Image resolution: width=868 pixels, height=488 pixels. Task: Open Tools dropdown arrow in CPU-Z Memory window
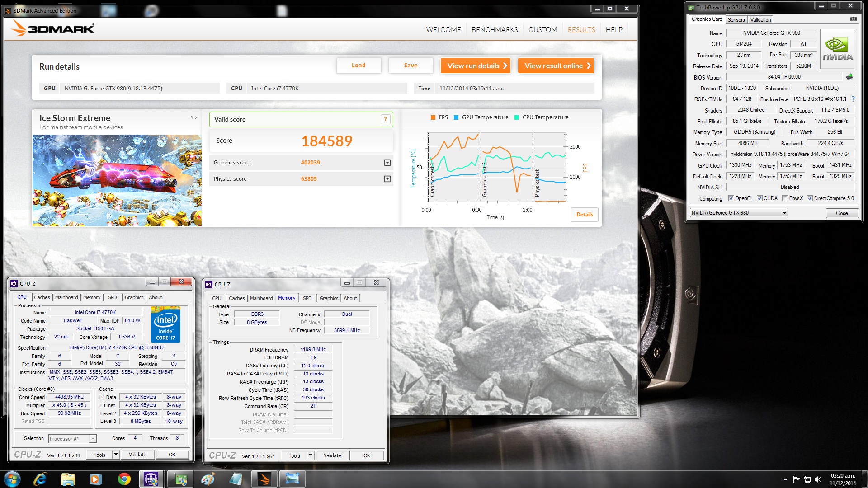coord(311,455)
